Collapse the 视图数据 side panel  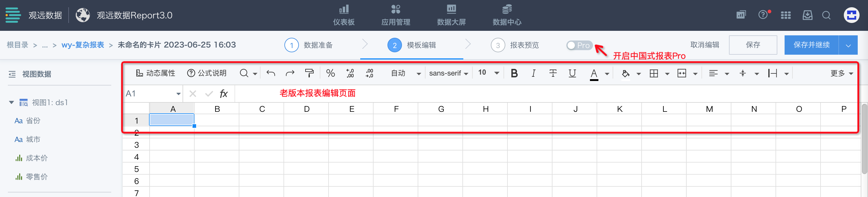pos(12,74)
